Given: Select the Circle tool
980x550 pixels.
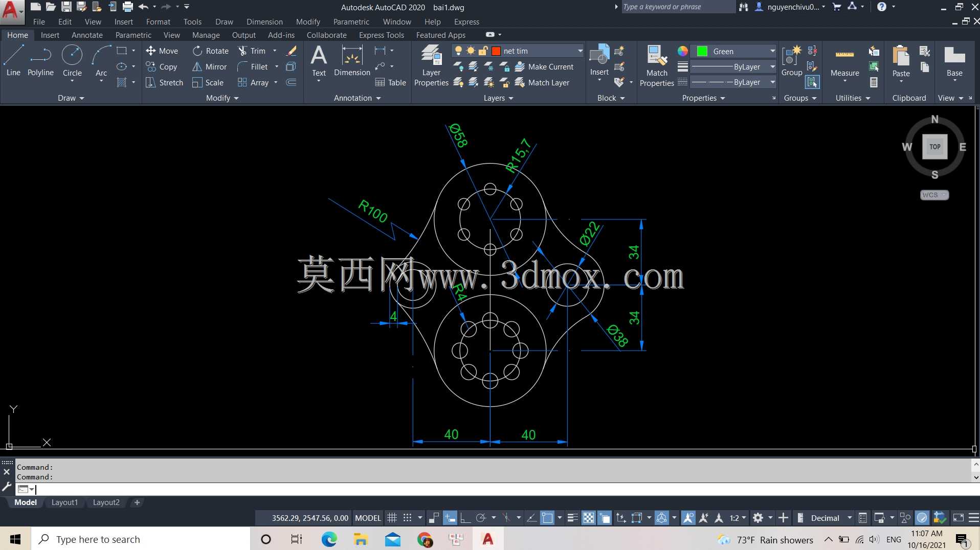Looking at the screenshot, I should coord(72,60).
